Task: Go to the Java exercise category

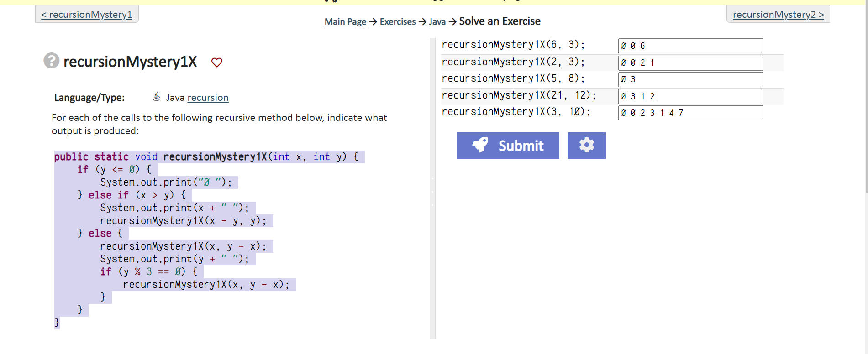Action: pyautogui.click(x=437, y=21)
